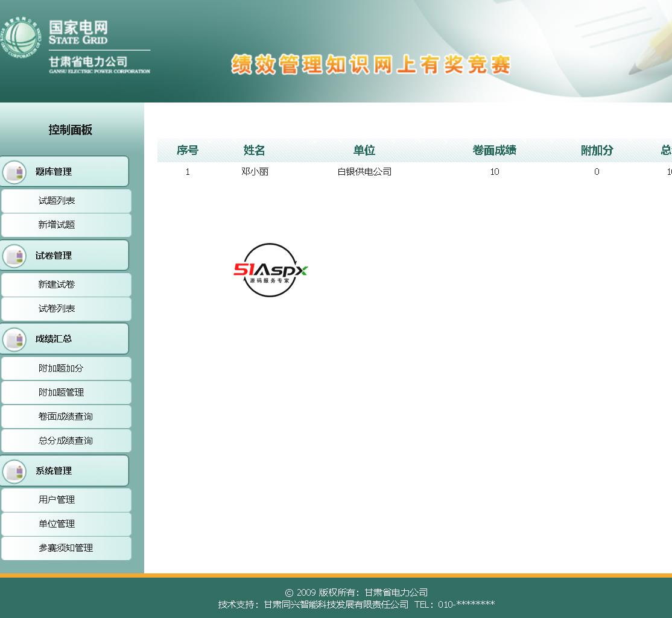The height and width of the screenshot is (618, 672).
Task: Open 附加题管理 page
Action: [61, 393]
